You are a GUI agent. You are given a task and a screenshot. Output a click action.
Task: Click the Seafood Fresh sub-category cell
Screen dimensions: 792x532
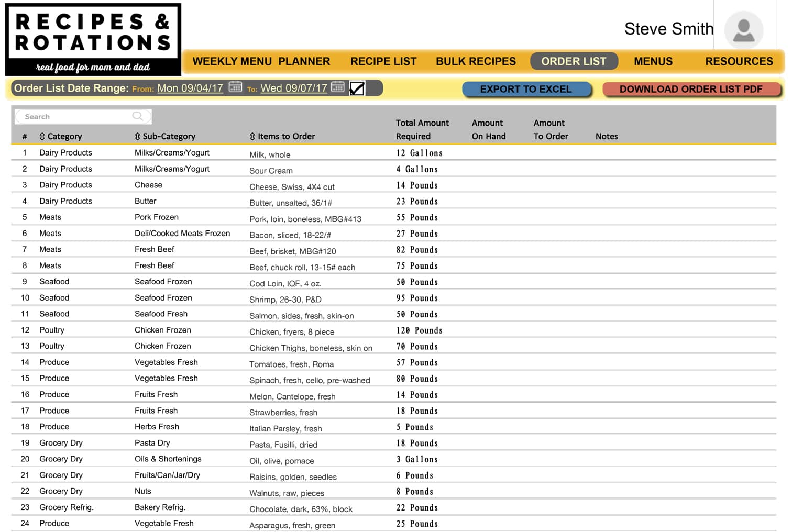pyautogui.click(x=161, y=314)
